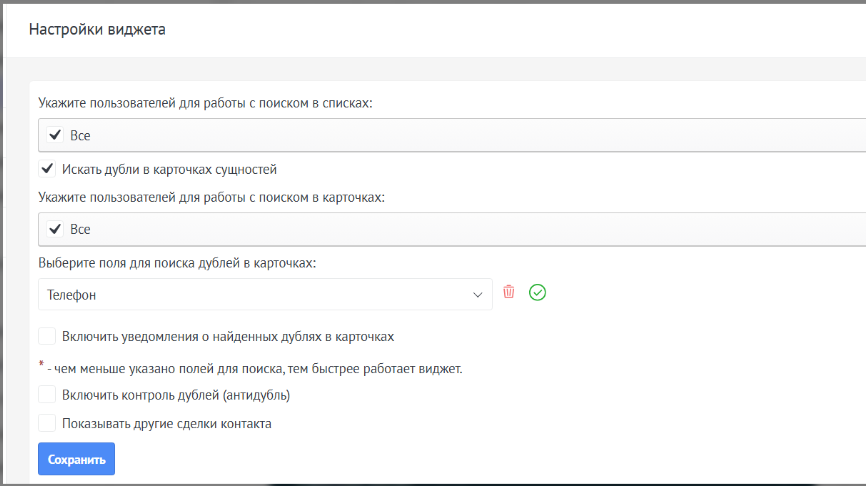The width and height of the screenshot is (866, 486).
Task: Expand the users selector for list search
Action: [450, 135]
